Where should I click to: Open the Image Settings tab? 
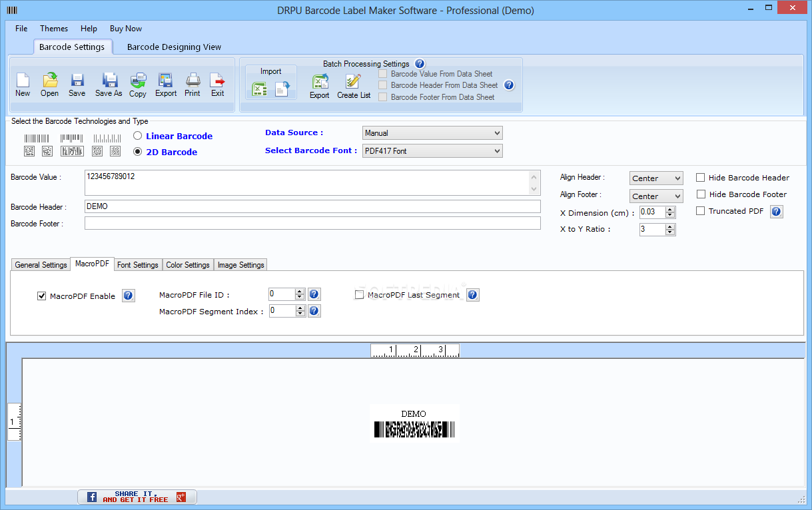(x=241, y=265)
